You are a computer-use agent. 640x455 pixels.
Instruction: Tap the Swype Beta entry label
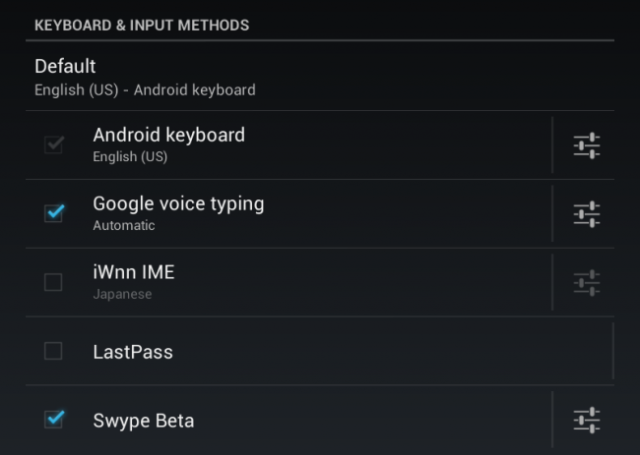[x=143, y=420]
